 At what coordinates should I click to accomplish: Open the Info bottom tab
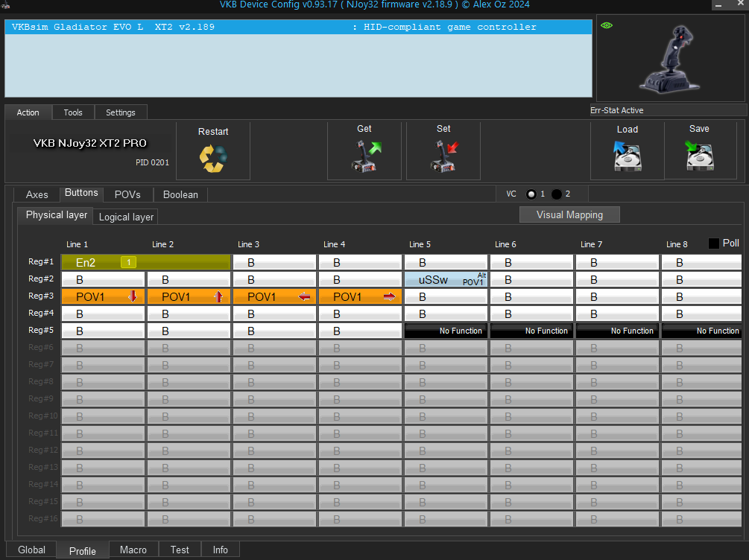tap(220, 550)
